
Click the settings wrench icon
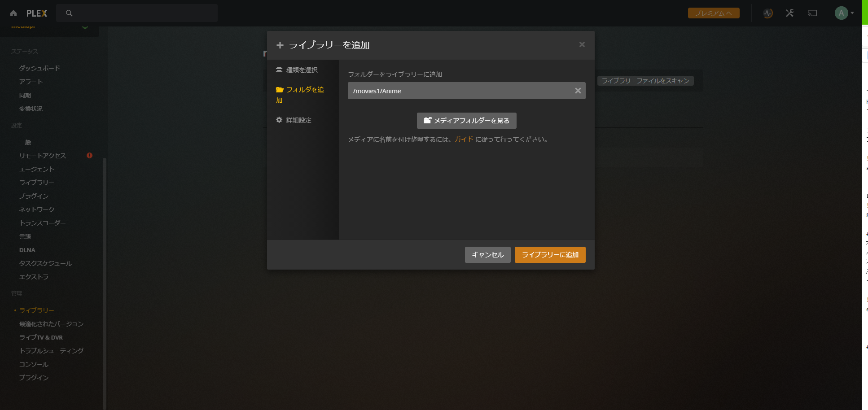click(789, 13)
